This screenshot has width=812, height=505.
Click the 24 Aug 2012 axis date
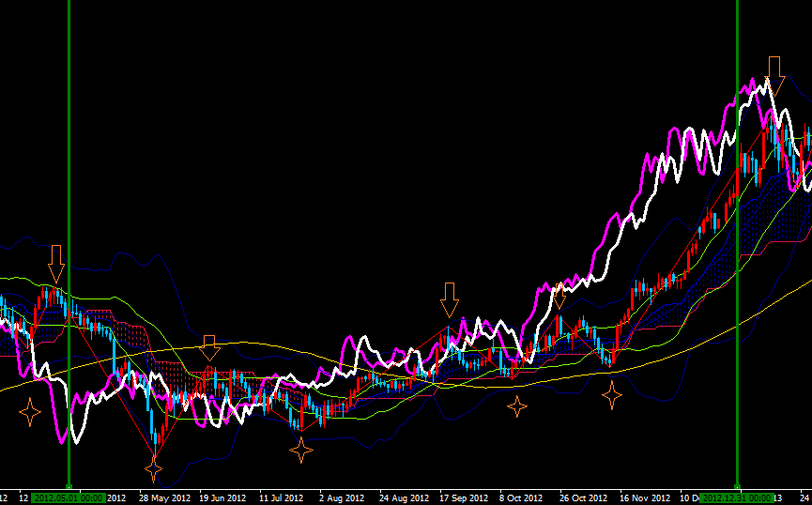coord(405,498)
